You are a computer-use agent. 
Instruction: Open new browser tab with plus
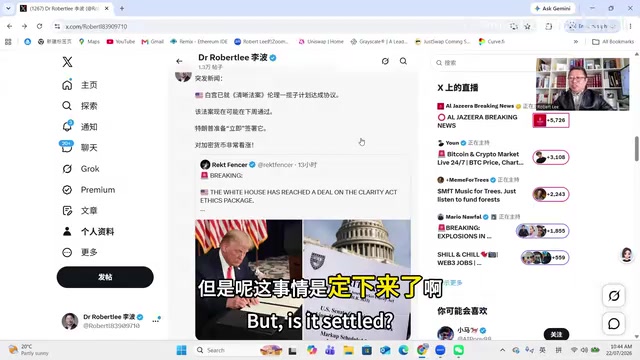coord(122,8)
